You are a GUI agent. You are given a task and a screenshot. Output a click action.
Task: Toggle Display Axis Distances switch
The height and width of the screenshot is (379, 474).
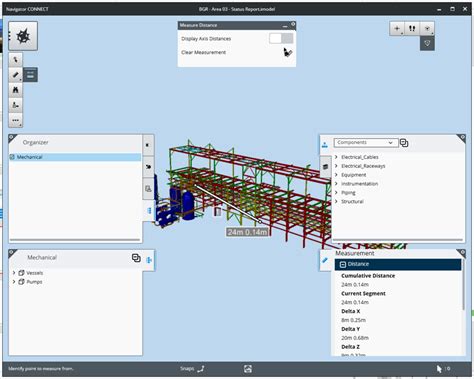[x=281, y=38]
